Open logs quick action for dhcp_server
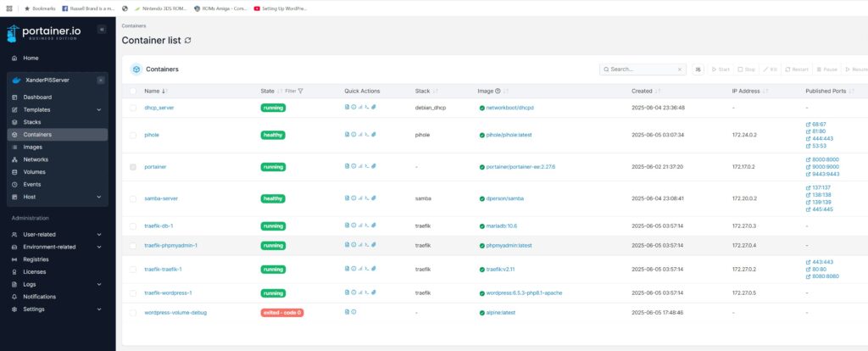868x351 pixels. pyautogui.click(x=347, y=107)
